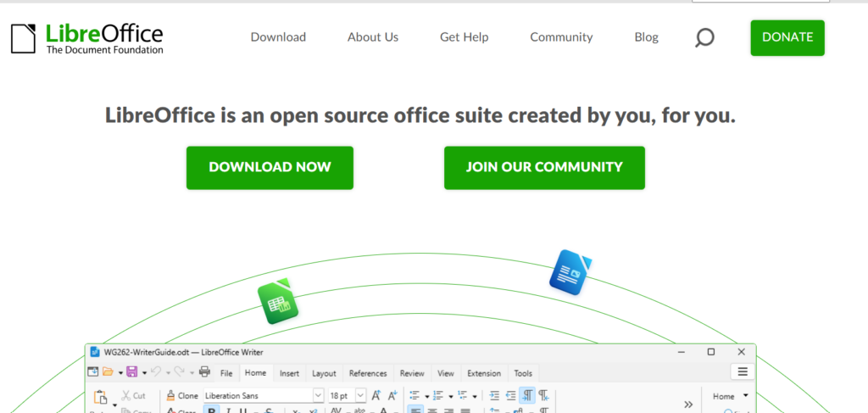Click the Outline list format icon

(462, 396)
